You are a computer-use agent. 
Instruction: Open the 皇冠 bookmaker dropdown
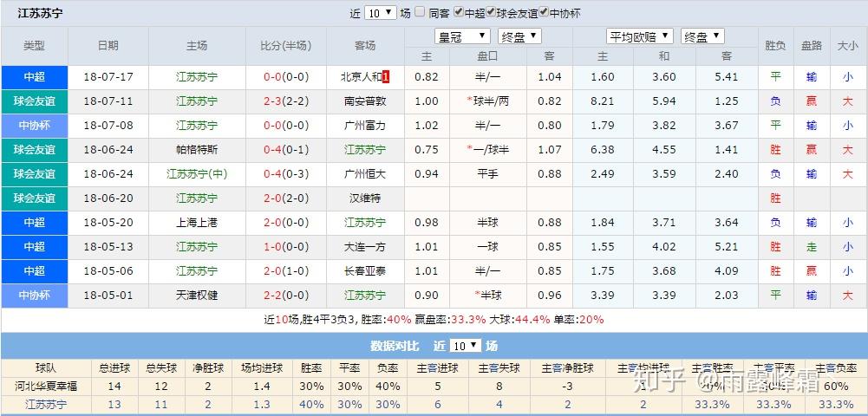[x=463, y=36]
